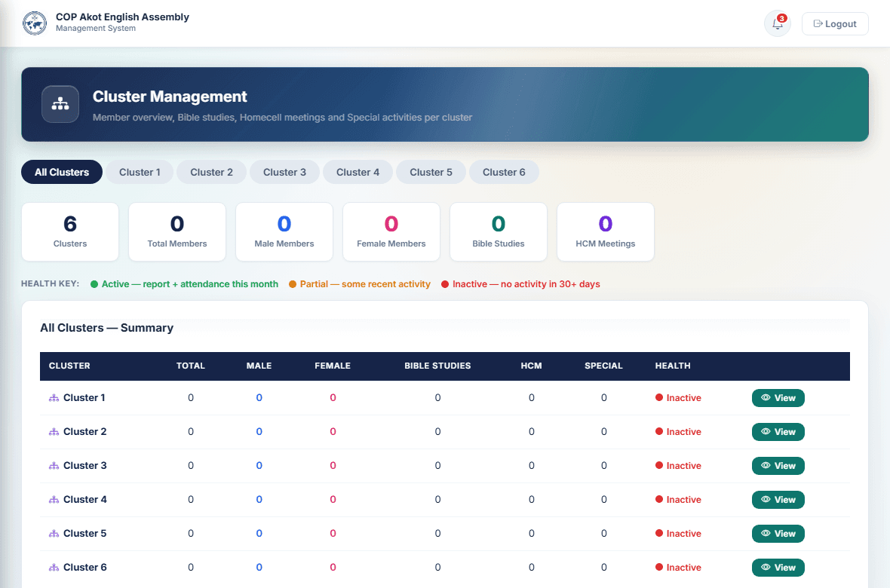Click the Bible Studies stat card

(x=499, y=231)
